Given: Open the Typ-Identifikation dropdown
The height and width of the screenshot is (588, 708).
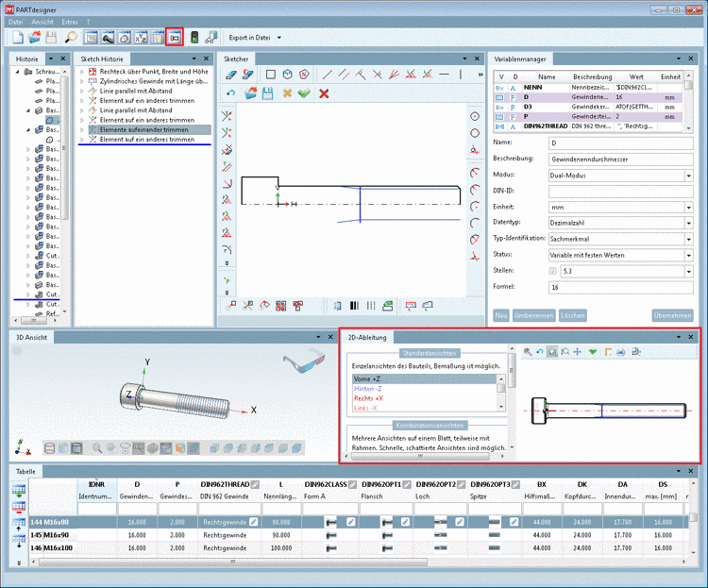Looking at the screenshot, I should (x=688, y=239).
